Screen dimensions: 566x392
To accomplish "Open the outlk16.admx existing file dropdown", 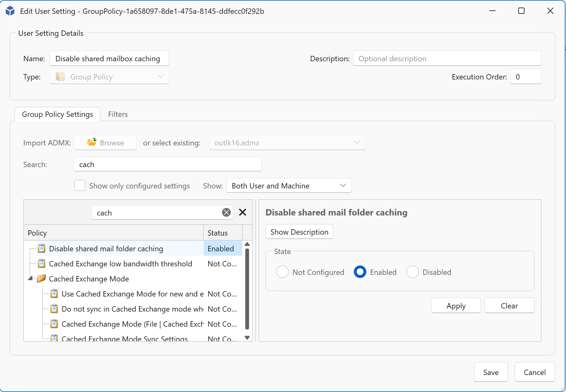I will [287, 143].
